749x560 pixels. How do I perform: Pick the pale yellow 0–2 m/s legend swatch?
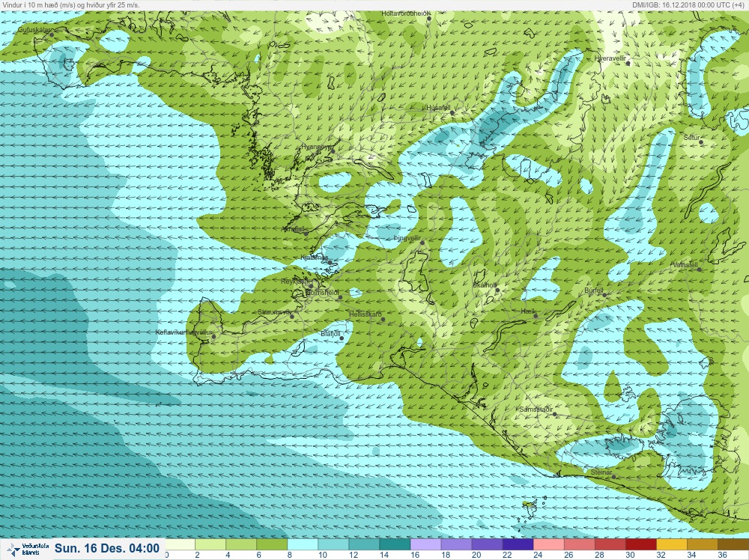180,544
